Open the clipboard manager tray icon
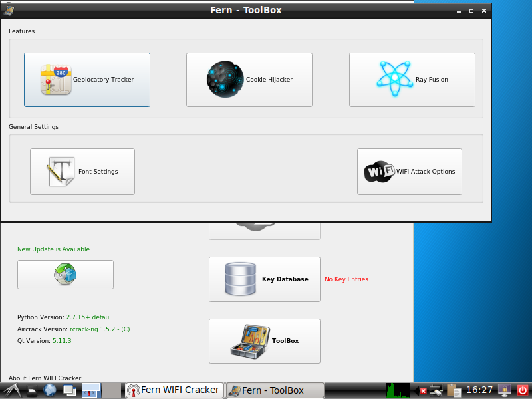The image size is (532, 399). coord(454,390)
